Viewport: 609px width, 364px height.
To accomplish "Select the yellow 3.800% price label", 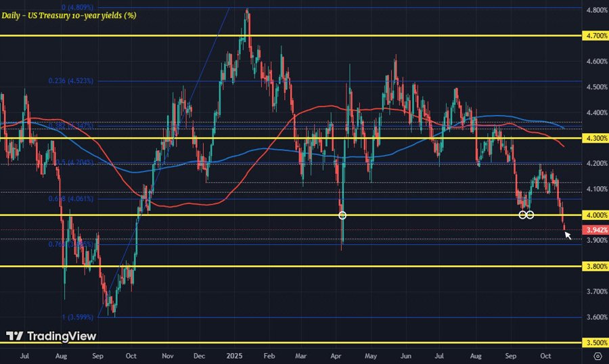I will click(595, 266).
